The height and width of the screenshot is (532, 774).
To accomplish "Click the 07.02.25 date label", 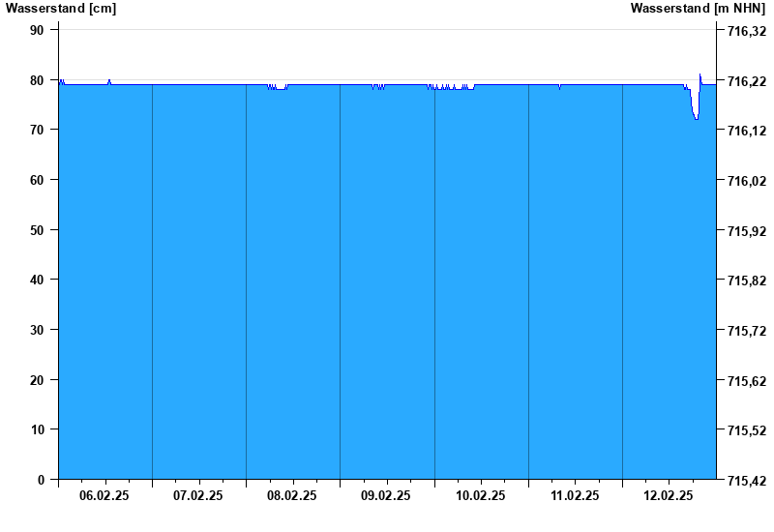I will (x=198, y=495).
